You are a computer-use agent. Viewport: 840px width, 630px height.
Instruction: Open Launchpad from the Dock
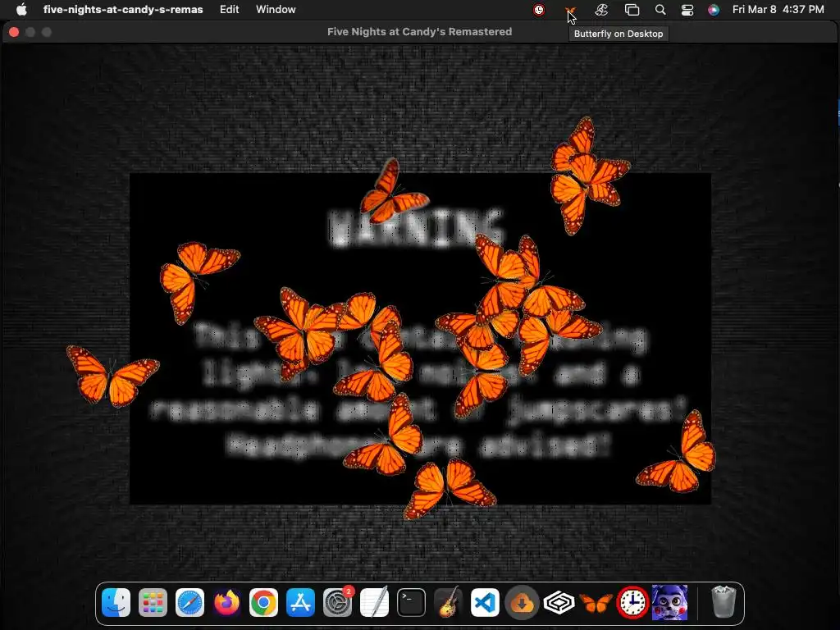153,603
